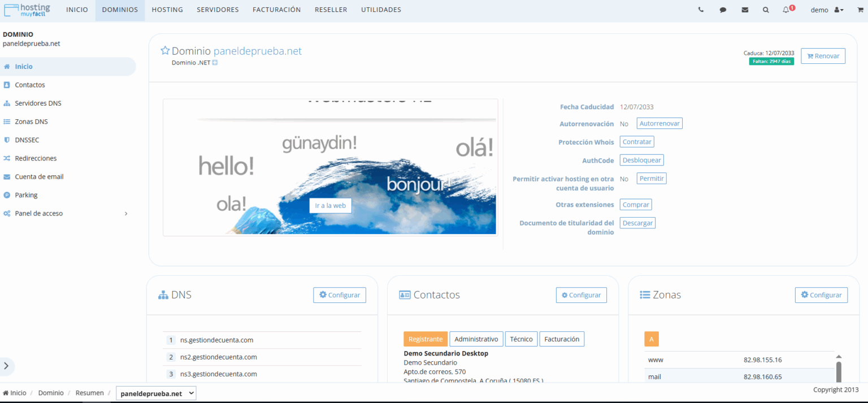The image size is (868, 403).
Task: Select the Técnico contacts tab
Action: pos(521,339)
